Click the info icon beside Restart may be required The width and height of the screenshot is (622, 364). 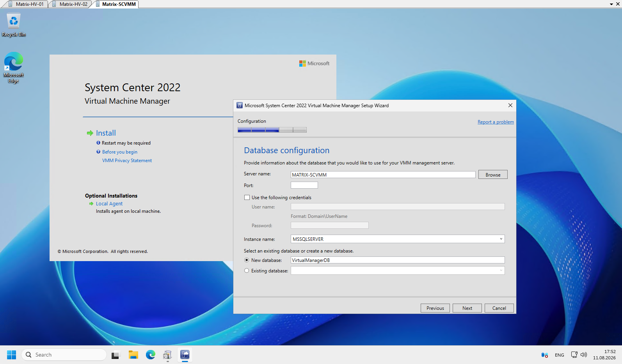click(98, 143)
